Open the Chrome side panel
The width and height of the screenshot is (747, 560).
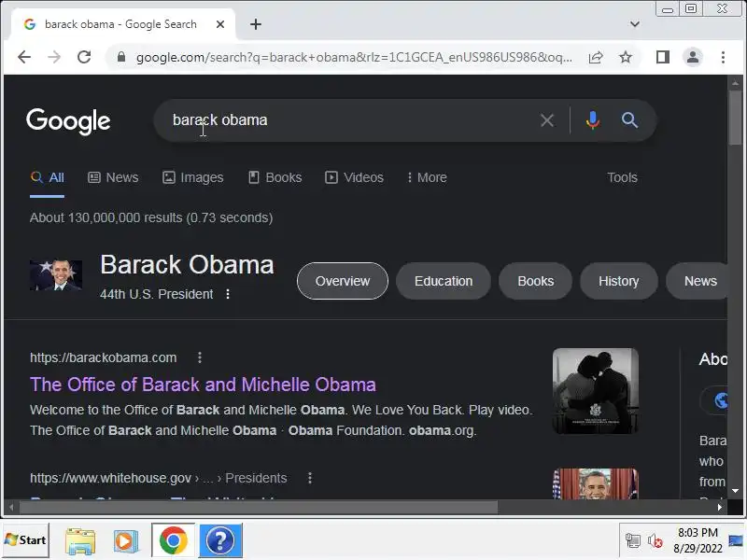click(663, 57)
